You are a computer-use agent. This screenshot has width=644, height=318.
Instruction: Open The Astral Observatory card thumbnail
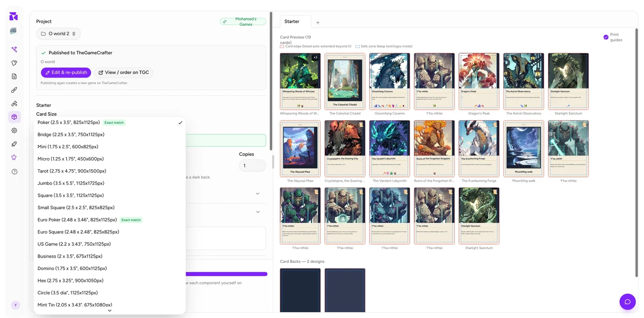[x=524, y=81]
